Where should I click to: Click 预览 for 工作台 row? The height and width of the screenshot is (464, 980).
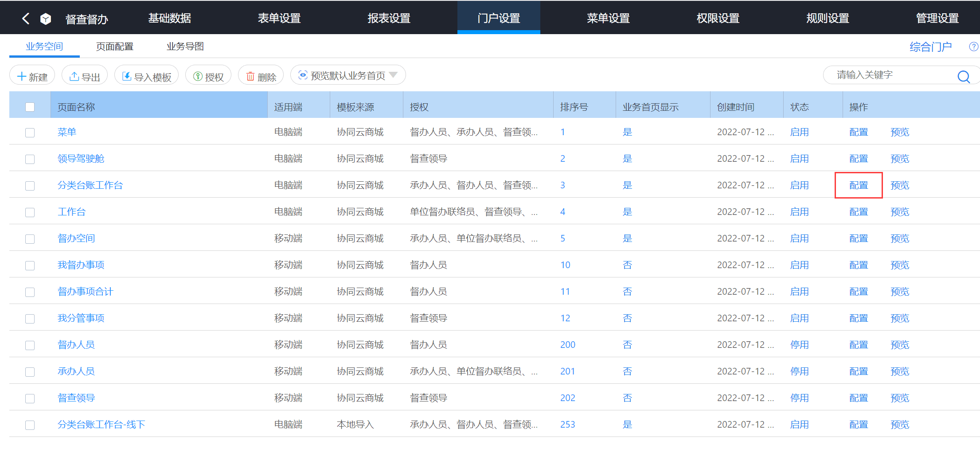900,212
